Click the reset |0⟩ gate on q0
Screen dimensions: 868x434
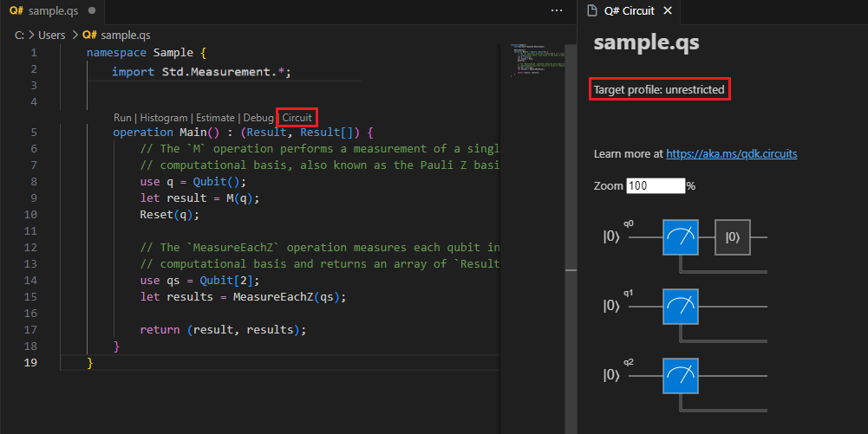[x=732, y=236]
